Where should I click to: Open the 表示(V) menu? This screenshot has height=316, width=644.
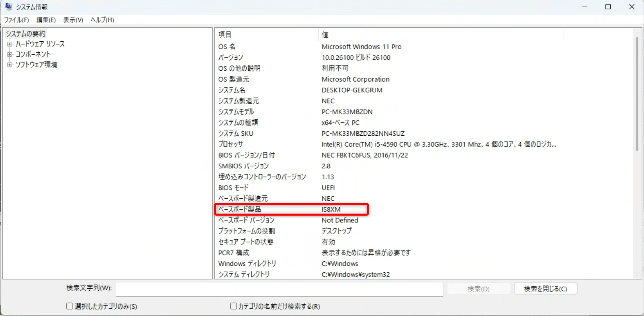pos(73,20)
